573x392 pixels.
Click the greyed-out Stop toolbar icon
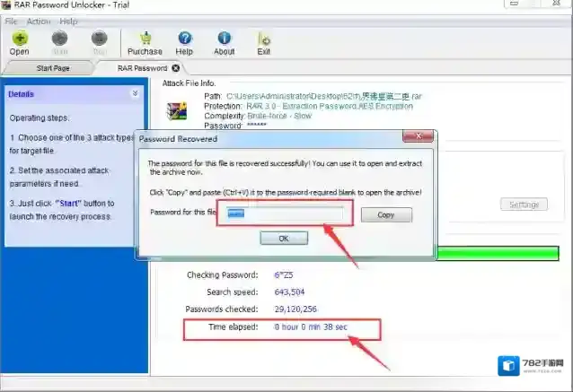pos(99,39)
